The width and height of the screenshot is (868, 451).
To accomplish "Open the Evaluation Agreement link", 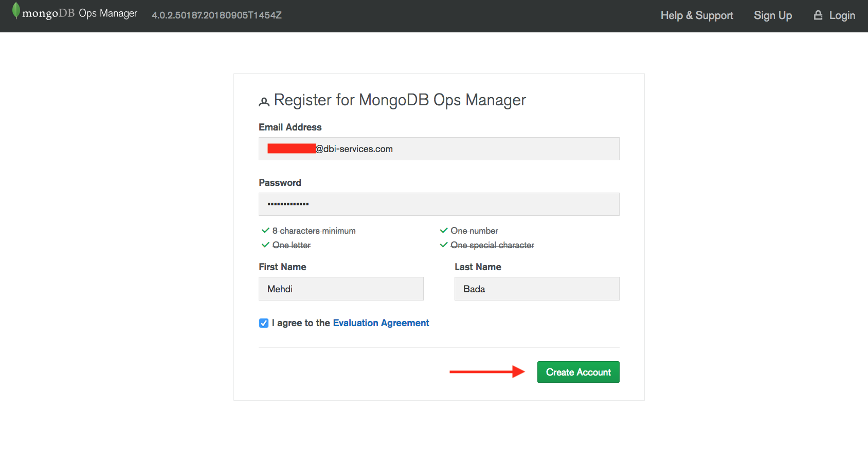I will point(381,323).
